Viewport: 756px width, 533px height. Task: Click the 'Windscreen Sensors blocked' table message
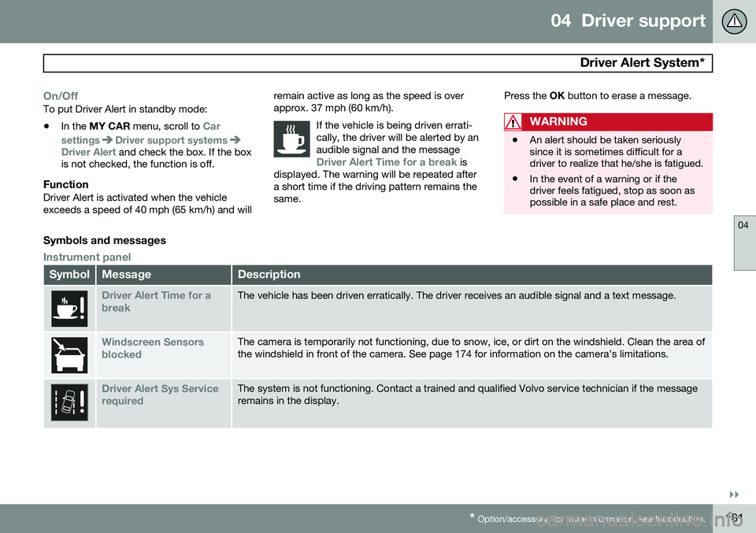pyautogui.click(x=153, y=348)
